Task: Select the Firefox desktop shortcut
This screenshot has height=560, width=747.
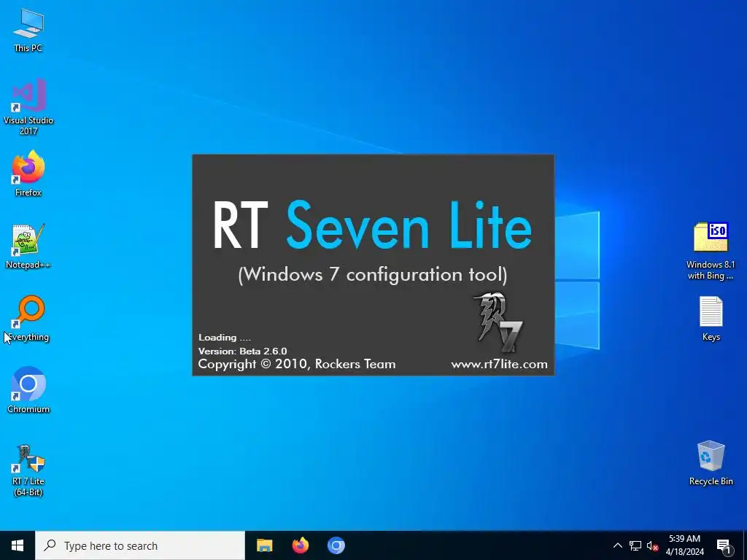Action: point(28,174)
